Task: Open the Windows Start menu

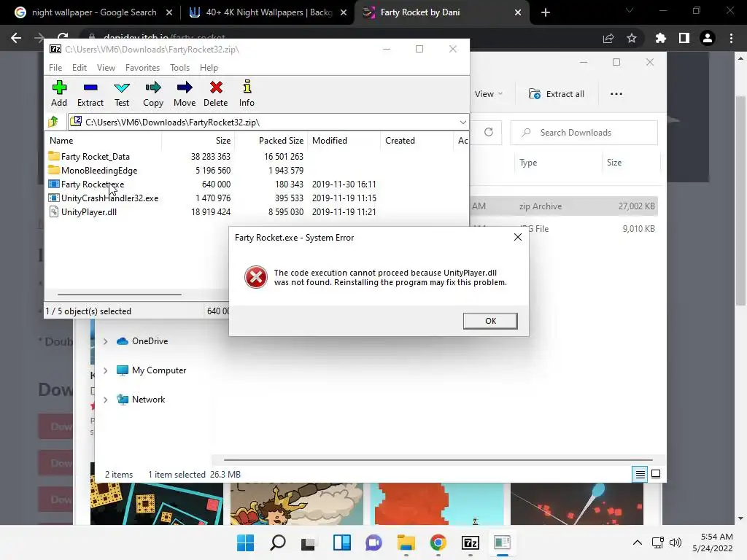Action: pos(246,542)
